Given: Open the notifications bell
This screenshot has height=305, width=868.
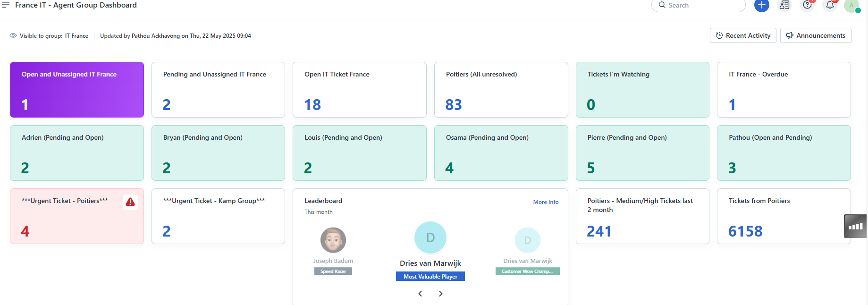Looking at the screenshot, I should (x=830, y=5).
